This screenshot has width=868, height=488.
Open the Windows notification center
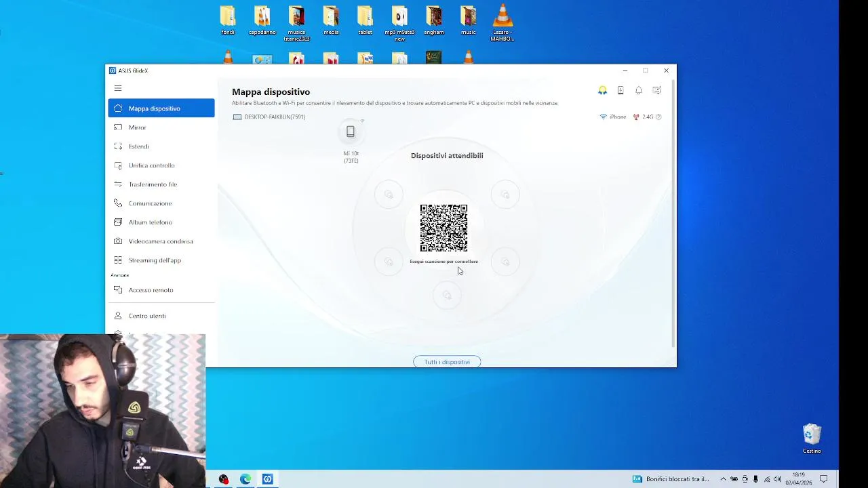point(824,479)
